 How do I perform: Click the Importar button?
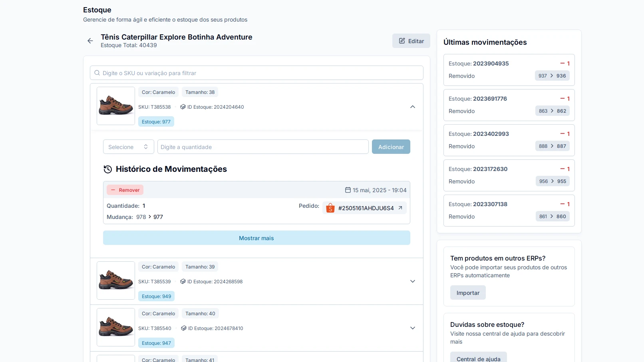(468, 292)
